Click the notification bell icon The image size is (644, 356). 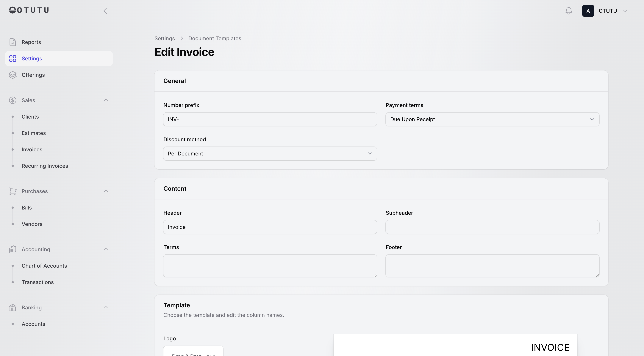(568, 11)
